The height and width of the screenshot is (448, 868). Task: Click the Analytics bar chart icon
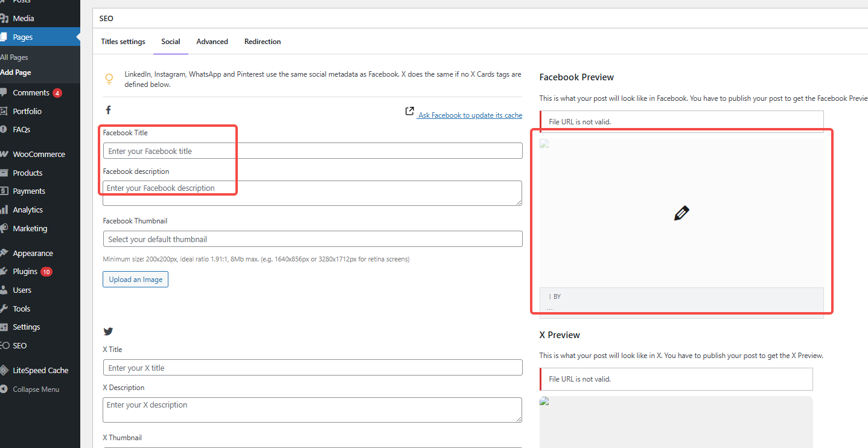pos(4,210)
